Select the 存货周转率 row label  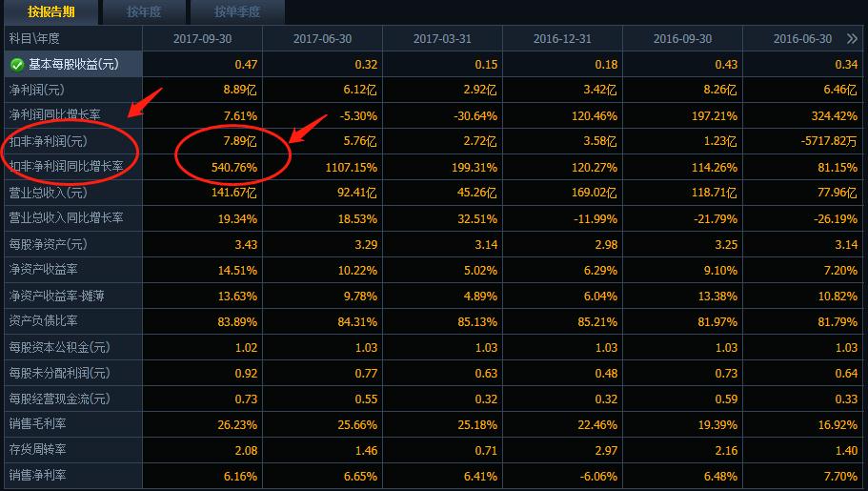[38, 449]
